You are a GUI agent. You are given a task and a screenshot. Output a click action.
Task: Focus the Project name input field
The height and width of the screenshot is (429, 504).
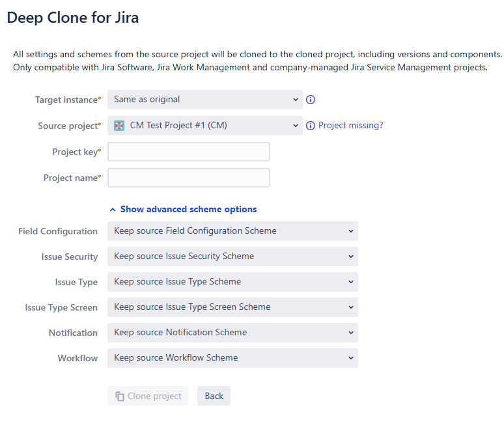click(189, 178)
